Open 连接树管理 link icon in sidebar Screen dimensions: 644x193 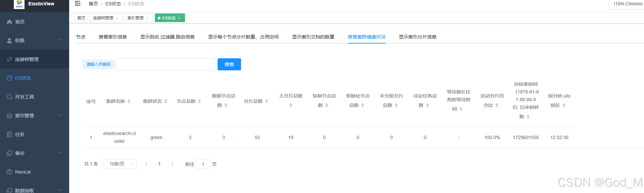9,59
